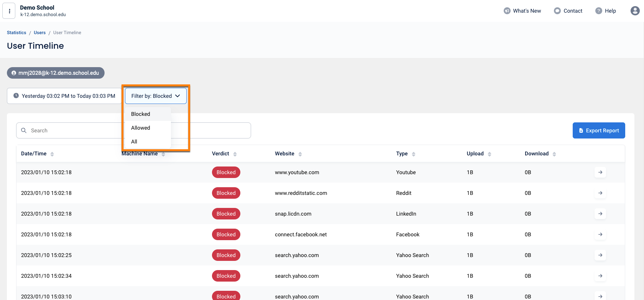Open the user account avatar menu
The image size is (644, 300).
point(635,11)
